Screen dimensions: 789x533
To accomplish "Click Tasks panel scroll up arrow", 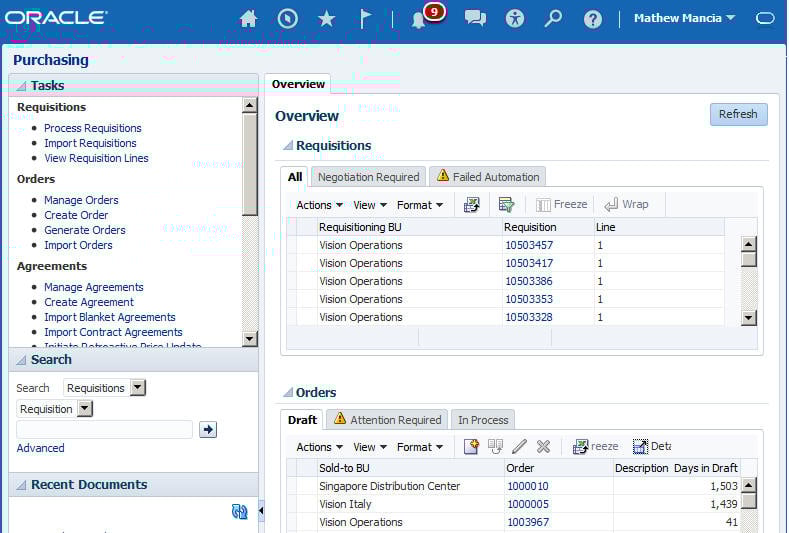I will coord(250,105).
